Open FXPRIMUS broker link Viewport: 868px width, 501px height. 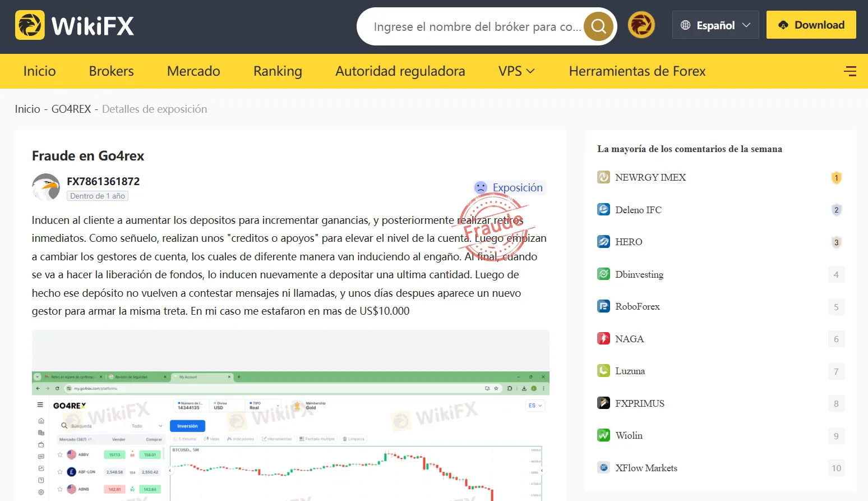640,403
